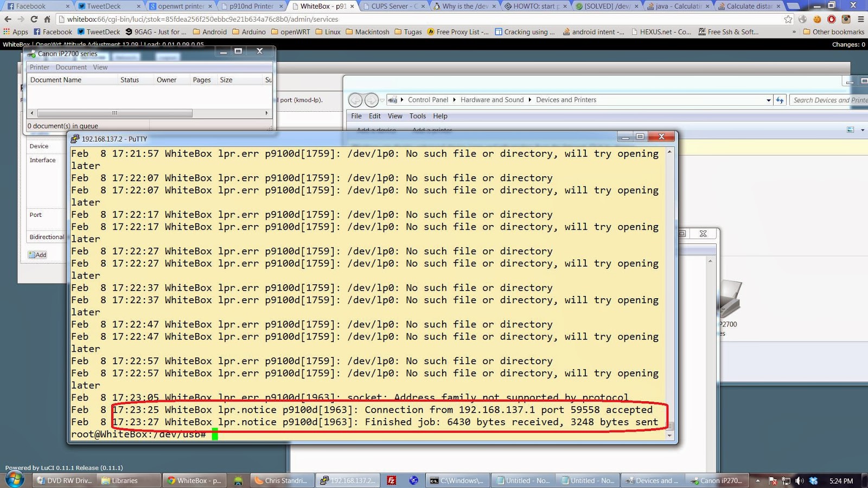This screenshot has width=868, height=488.
Task: Click the Add button on the LuCI page
Action: [37, 255]
